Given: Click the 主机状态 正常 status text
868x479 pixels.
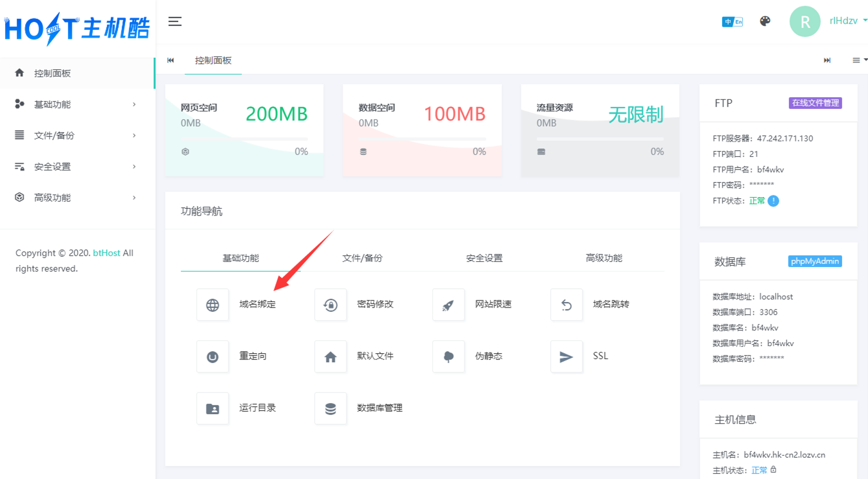Looking at the screenshot, I should (759, 470).
